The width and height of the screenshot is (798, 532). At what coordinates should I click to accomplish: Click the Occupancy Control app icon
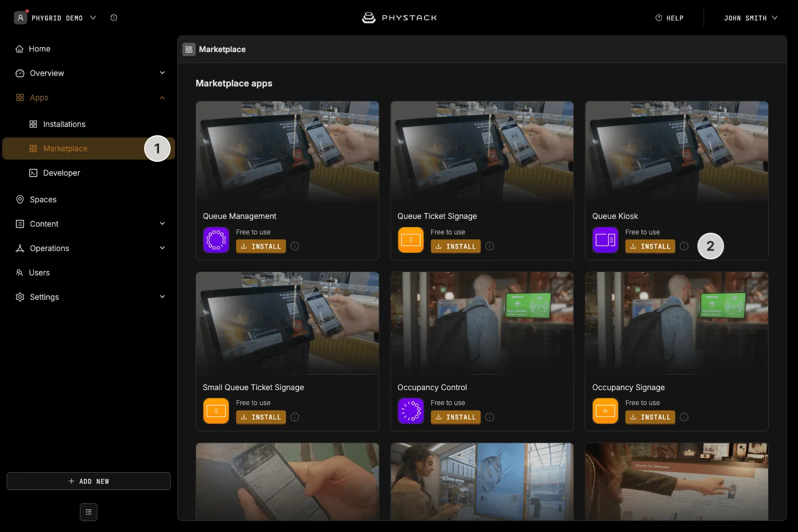(411, 411)
